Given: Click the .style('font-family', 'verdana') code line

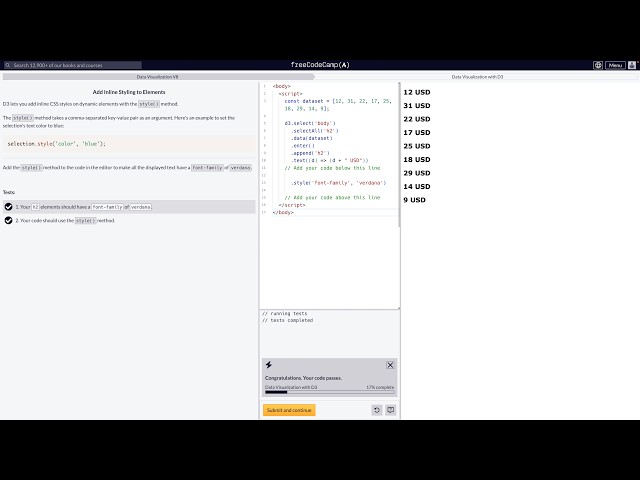Looking at the screenshot, I should (338, 183).
